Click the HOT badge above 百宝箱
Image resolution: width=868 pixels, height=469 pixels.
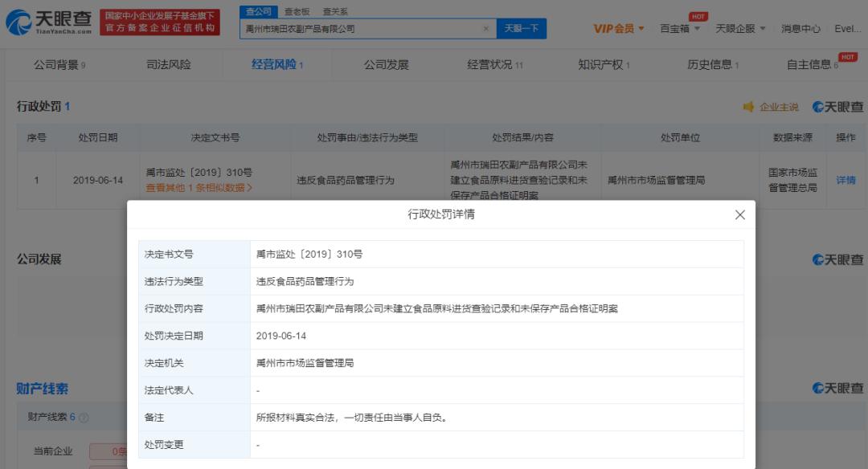point(698,15)
